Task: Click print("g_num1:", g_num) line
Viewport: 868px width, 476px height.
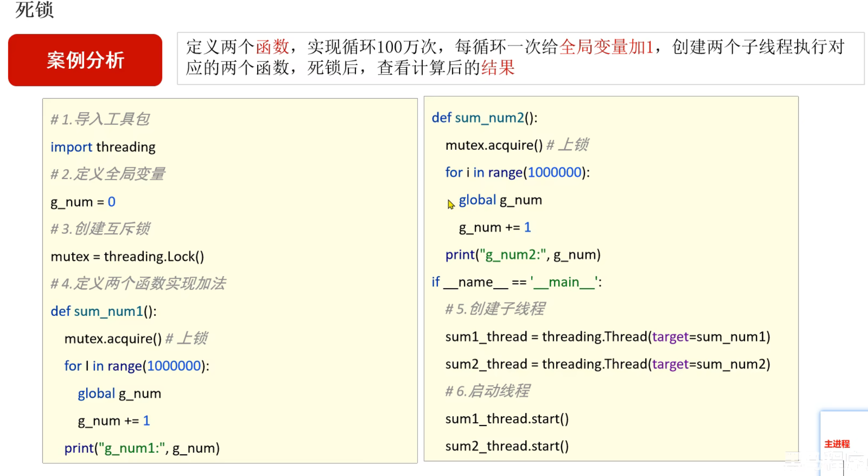Action: [142, 448]
